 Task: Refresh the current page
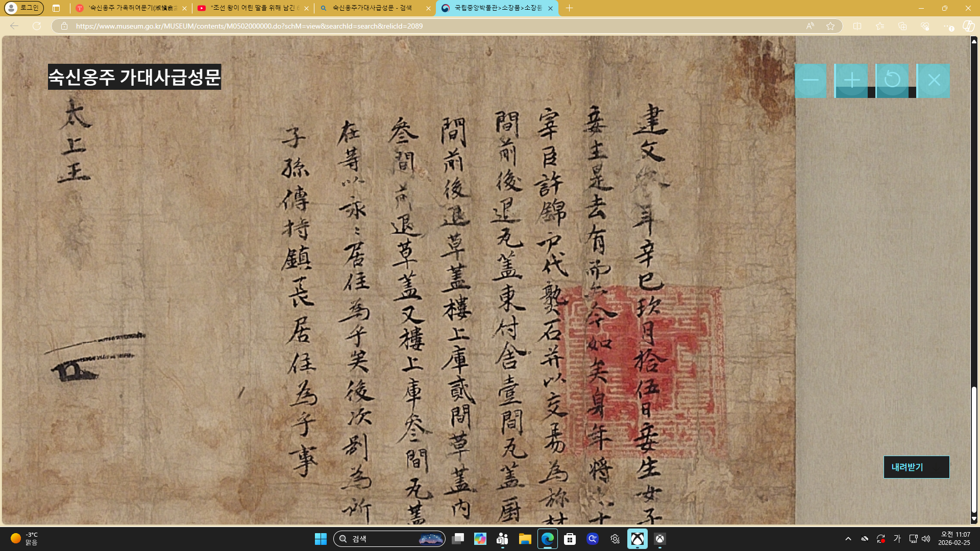click(x=37, y=26)
